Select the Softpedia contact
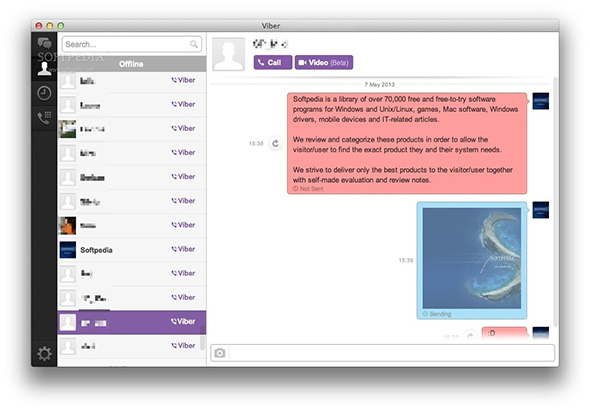Viewport: 590px width, 411px height. (x=131, y=250)
